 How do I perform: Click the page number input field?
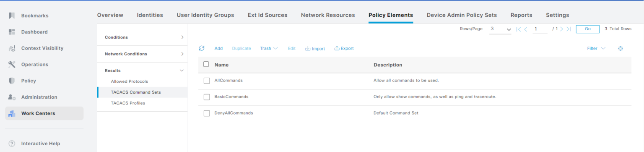coord(540,29)
